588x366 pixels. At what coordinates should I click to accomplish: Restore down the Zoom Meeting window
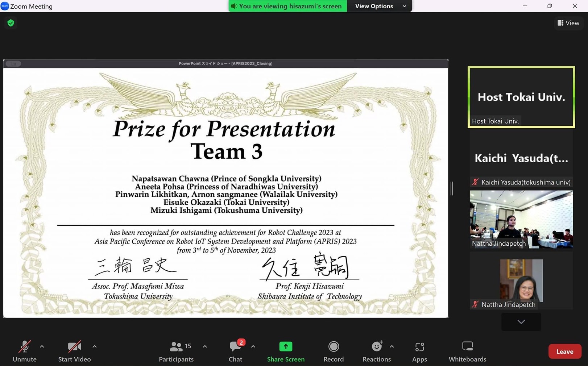(550, 6)
